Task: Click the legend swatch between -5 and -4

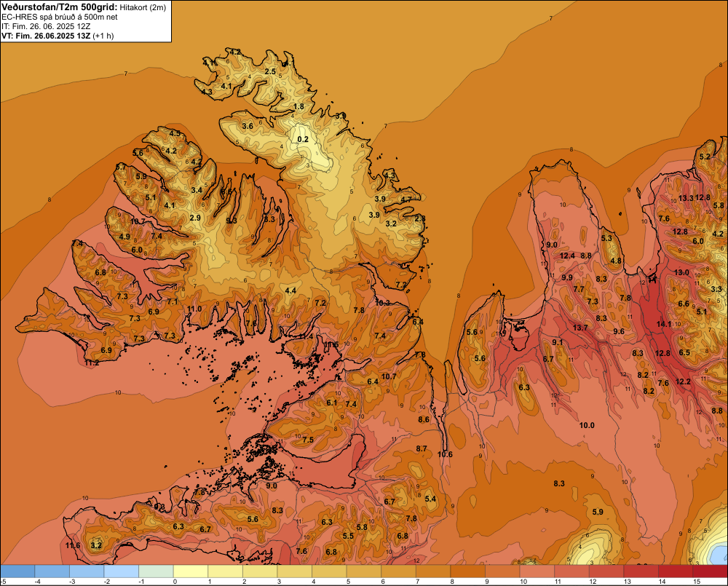Action: (x=17, y=571)
